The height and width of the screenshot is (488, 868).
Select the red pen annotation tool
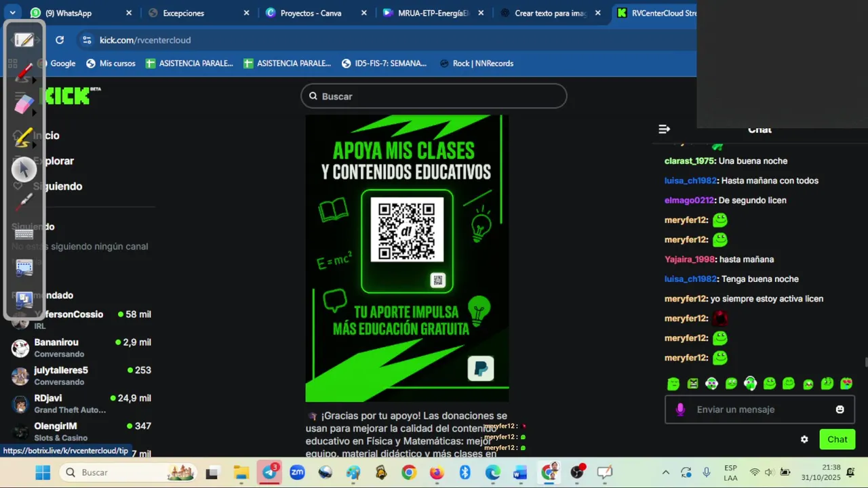pyautogui.click(x=24, y=72)
